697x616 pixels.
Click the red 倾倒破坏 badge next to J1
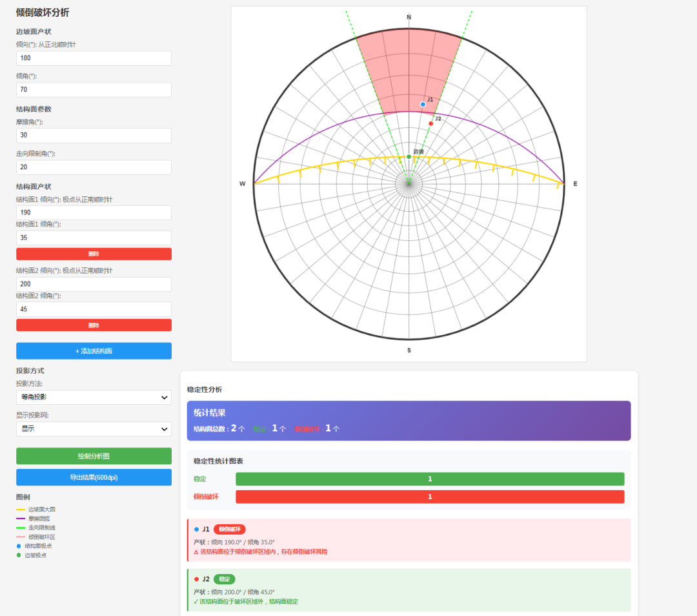click(x=229, y=529)
